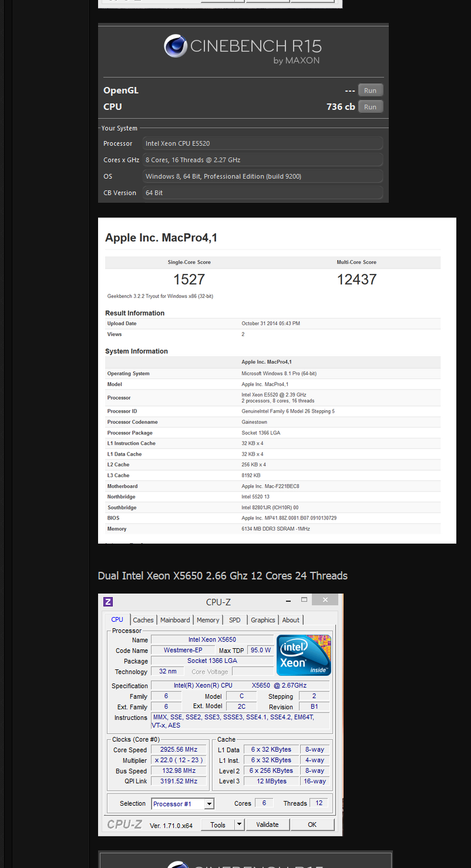Maximize the CPU-Z window
This screenshot has height=868, width=471.
[x=304, y=601]
